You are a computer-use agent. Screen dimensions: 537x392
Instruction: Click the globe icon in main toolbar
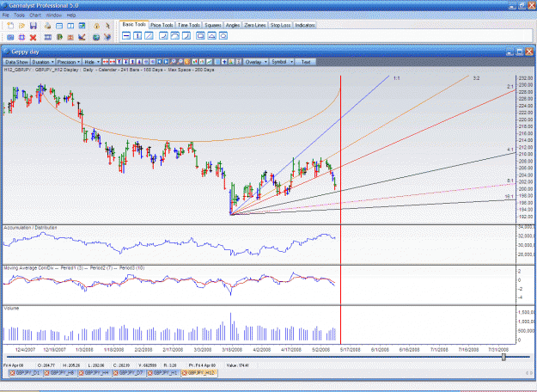pyautogui.click(x=96, y=37)
